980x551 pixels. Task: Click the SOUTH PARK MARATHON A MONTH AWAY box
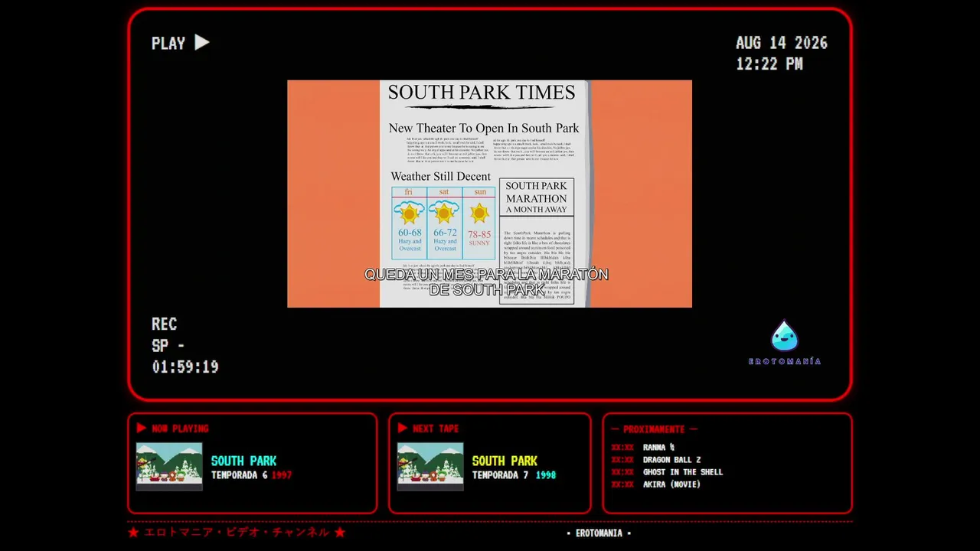coord(536,197)
